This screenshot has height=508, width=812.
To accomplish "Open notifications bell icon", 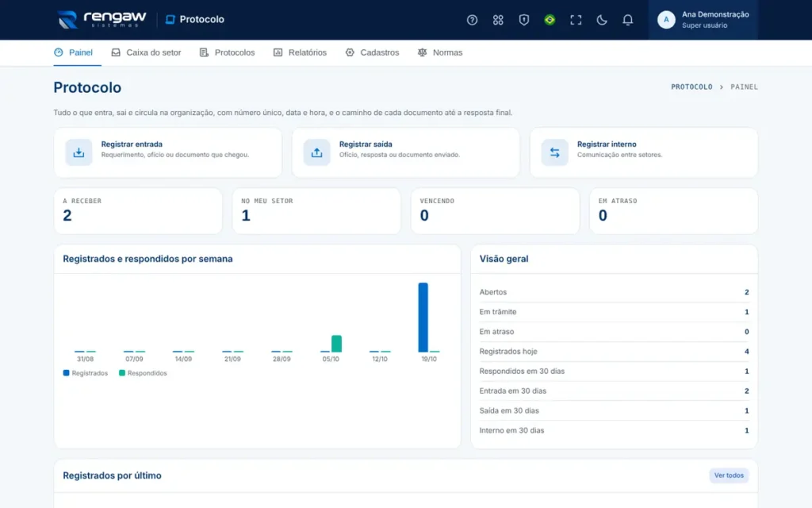I will 628,20.
